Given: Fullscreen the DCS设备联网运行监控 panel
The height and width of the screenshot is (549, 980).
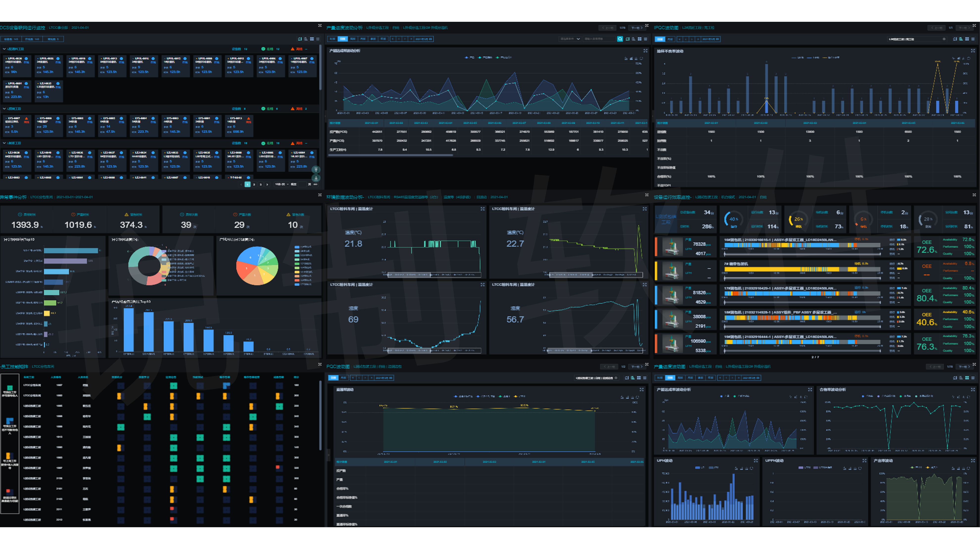Looking at the screenshot, I should [x=319, y=25].
